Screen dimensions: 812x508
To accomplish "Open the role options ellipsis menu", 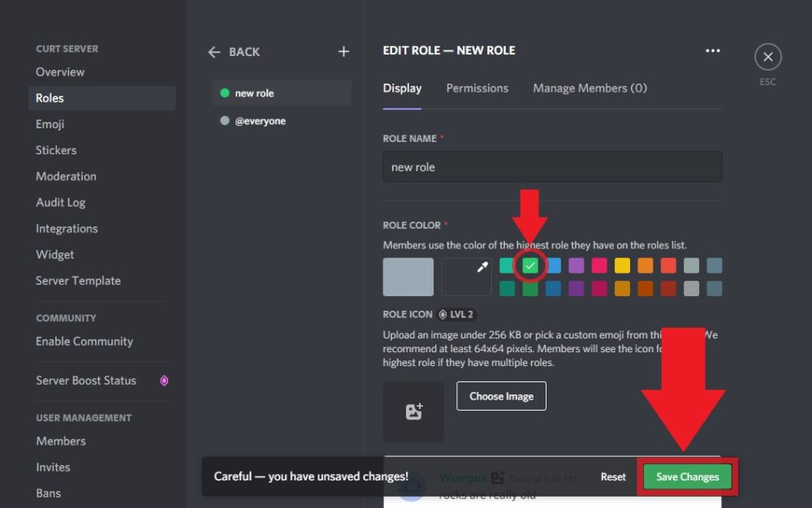I will (713, 50).
